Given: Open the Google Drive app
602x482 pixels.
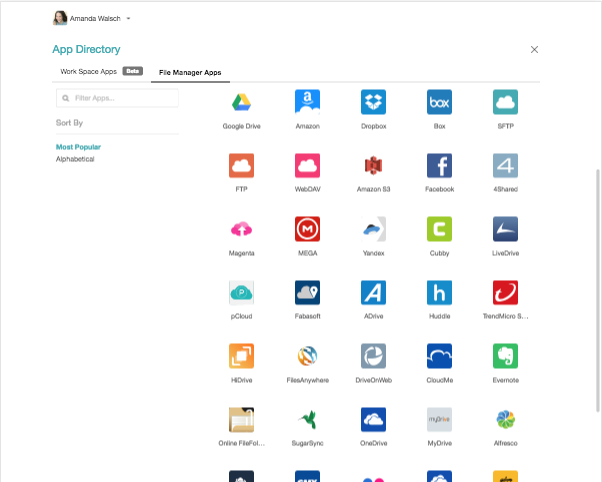Looking at the screenshot, I should [241, 102].
